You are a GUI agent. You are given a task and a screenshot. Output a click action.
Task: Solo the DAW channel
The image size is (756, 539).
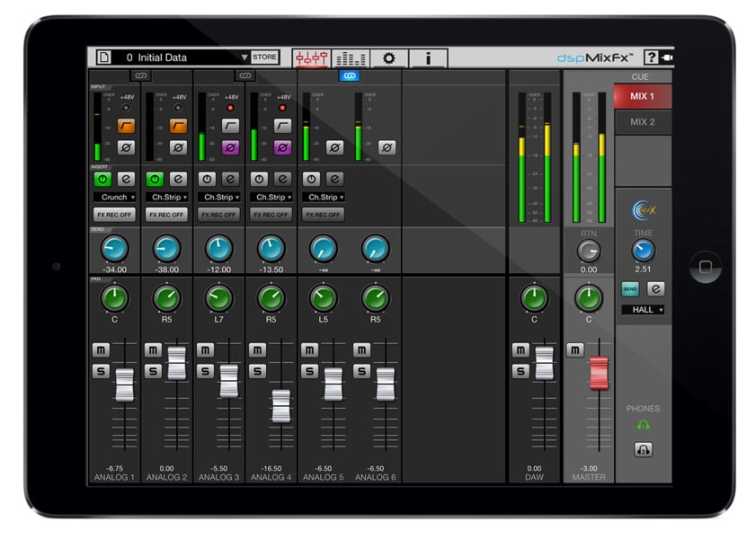pyautogui.click(x=520, y=371)
